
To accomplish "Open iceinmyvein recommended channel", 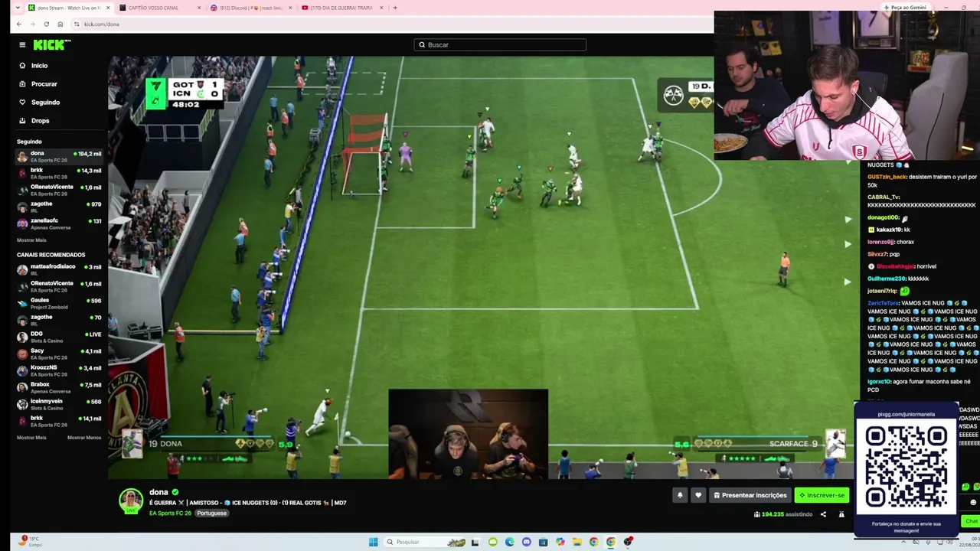I will coord(60,404).
